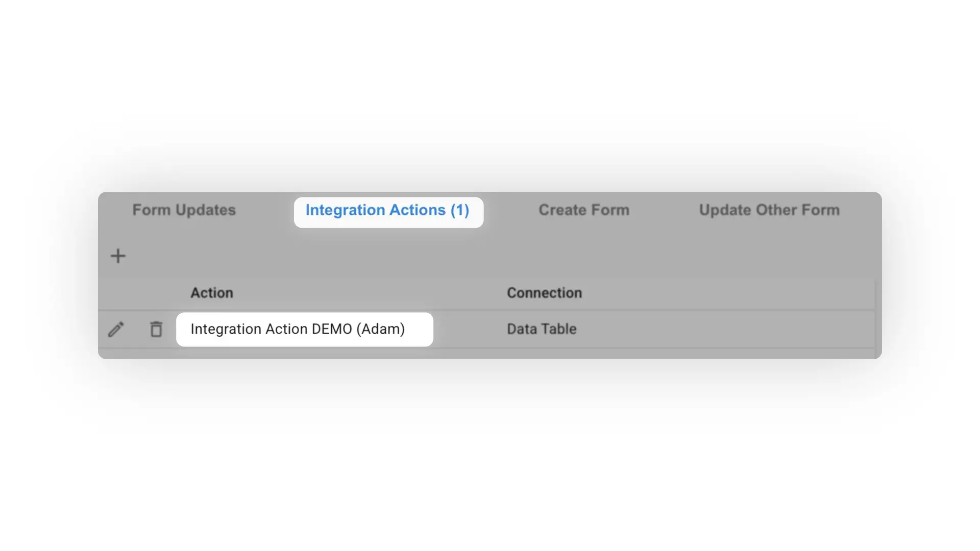
Task: Click the highlighted action name field
Action: pyautogui.click(x=305, y=329)
